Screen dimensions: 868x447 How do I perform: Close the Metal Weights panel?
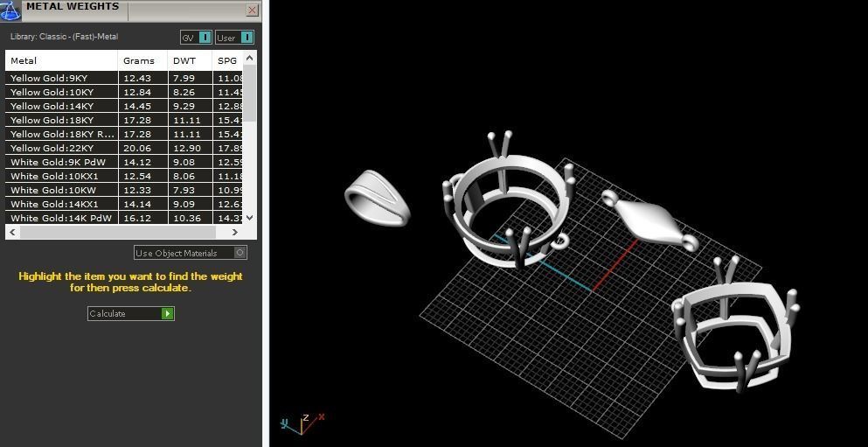point(252,10)
